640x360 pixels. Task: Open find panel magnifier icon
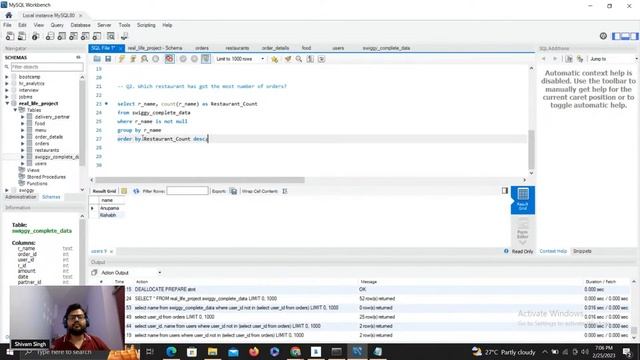pos(299,59)
